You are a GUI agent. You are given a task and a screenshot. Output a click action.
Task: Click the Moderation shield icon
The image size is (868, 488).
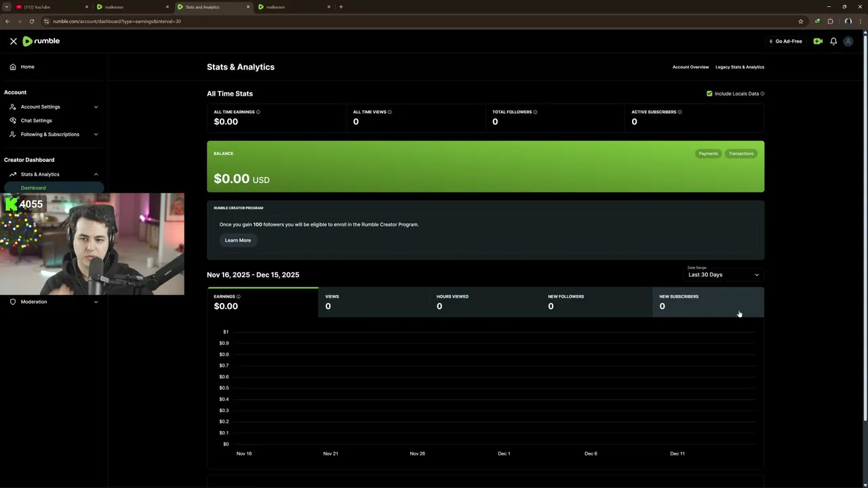point(13,302)
